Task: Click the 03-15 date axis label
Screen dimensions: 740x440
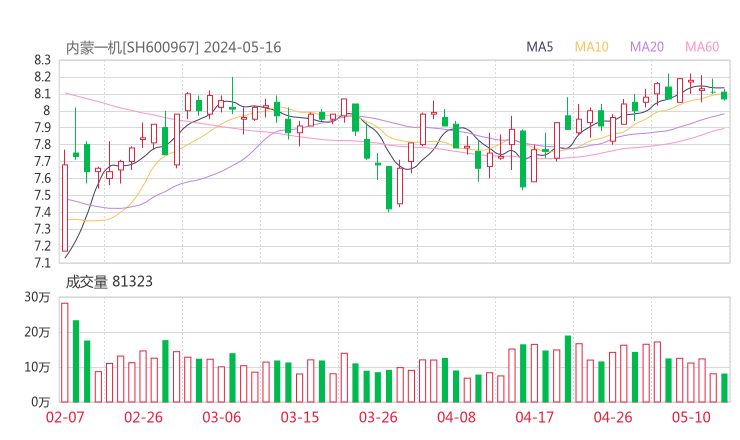Action: pyautogui.click(x=300, y=417)
